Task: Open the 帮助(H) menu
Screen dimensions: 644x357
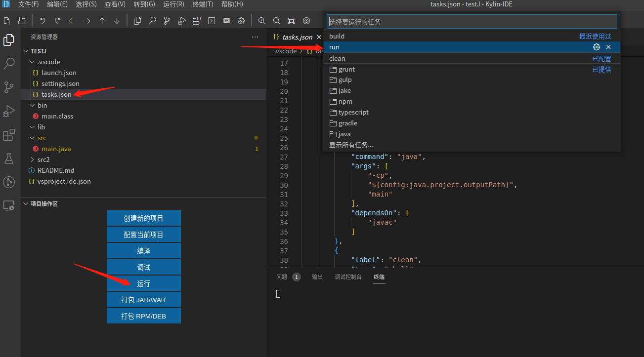Action: pyautogui.click(x=232, y=4)
